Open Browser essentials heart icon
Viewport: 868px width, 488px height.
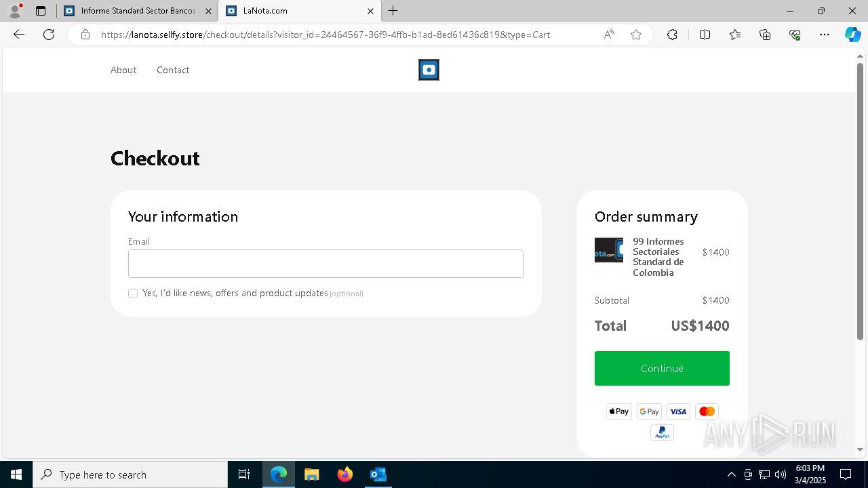(795, 35)
